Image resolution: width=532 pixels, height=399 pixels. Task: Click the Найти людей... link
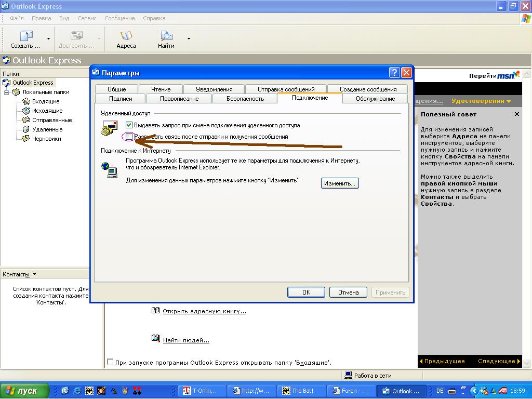coord(185,340)
